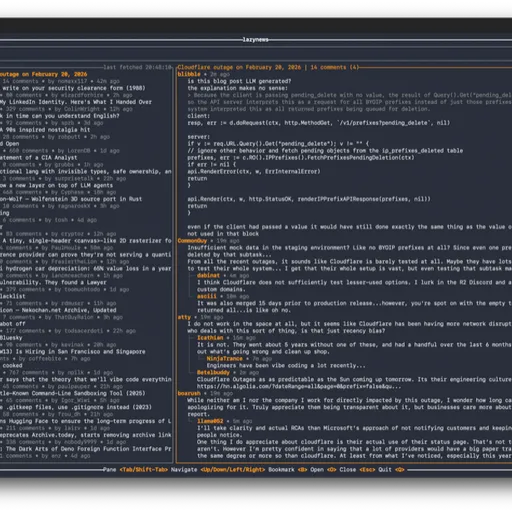Select the comment by user boarush
512x512 pixels.
coord(189,394)
